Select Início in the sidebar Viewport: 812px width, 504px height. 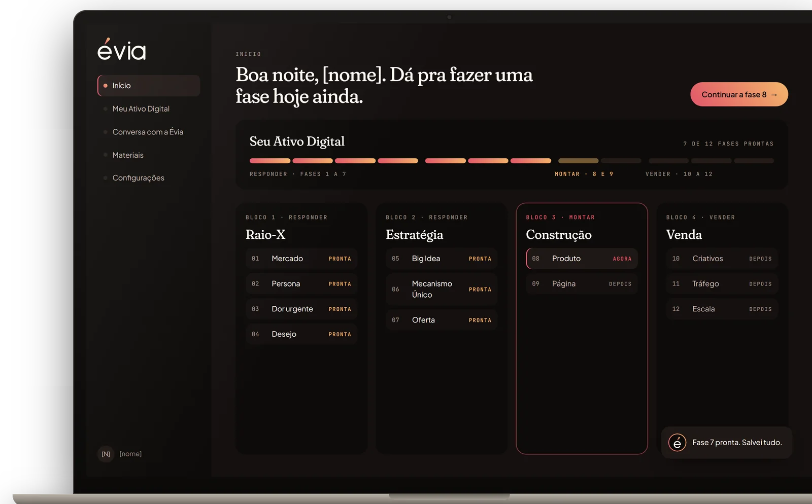coord(149,86)
